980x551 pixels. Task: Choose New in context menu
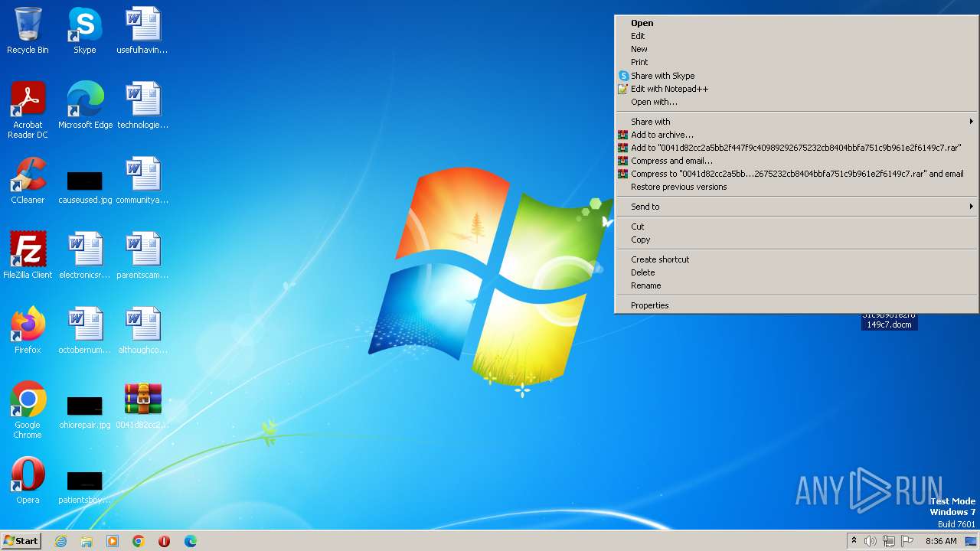click(796, 49)
